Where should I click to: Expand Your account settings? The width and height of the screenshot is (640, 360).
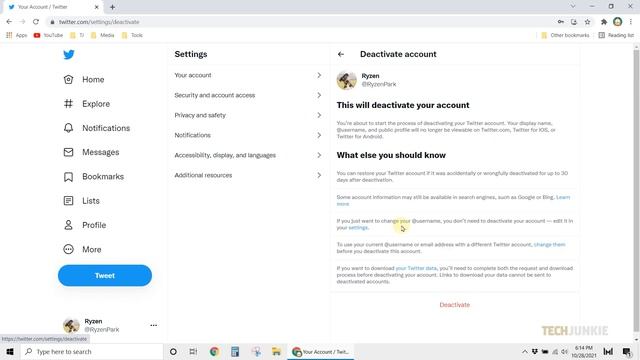click(248, 75)
